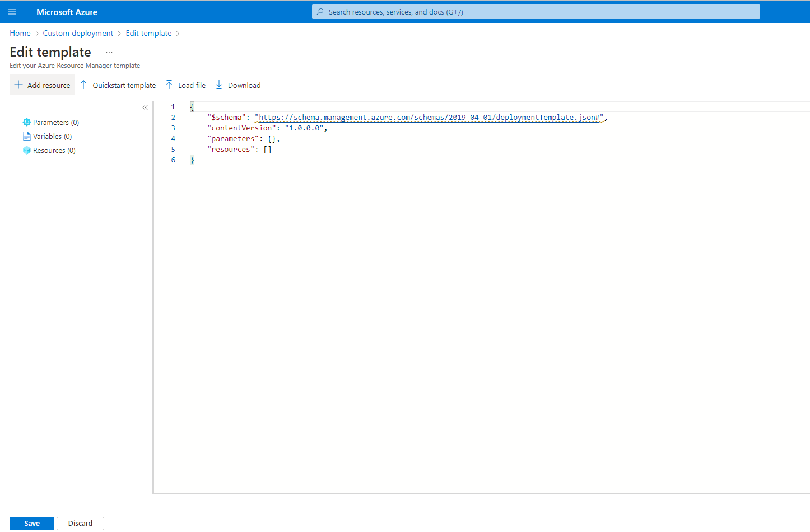Place cursor at the empty resources brackets []
This screenshot has width=810, height=532.
click(268, 150)
